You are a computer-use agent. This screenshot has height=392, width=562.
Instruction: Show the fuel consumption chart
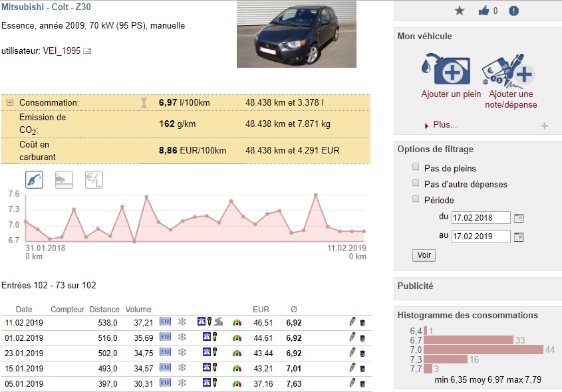35,179
